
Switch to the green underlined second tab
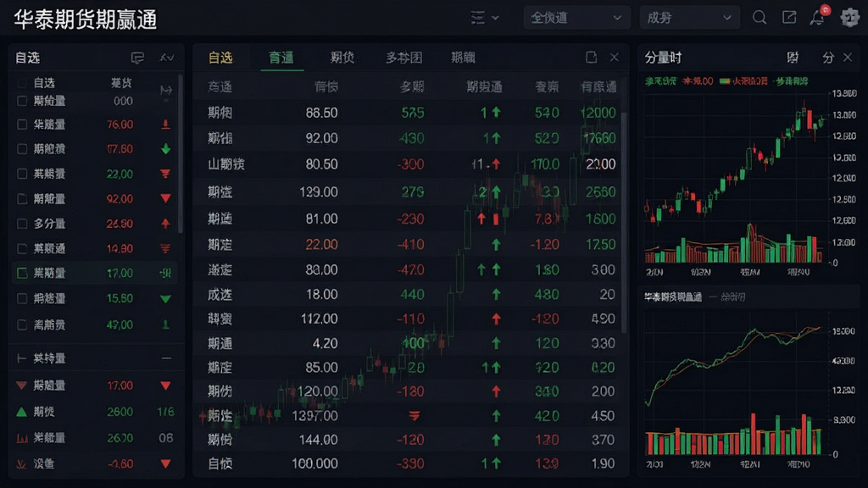pos(281,58)
